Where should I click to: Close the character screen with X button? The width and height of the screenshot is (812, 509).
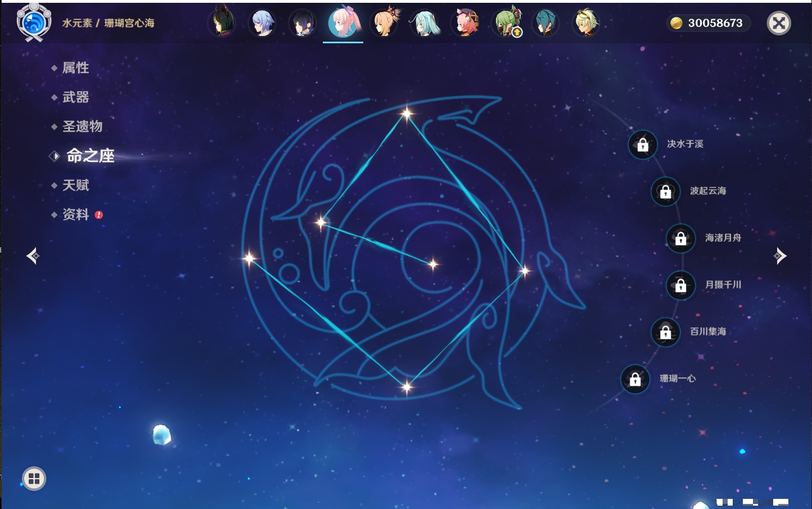(x=779, y=23)
